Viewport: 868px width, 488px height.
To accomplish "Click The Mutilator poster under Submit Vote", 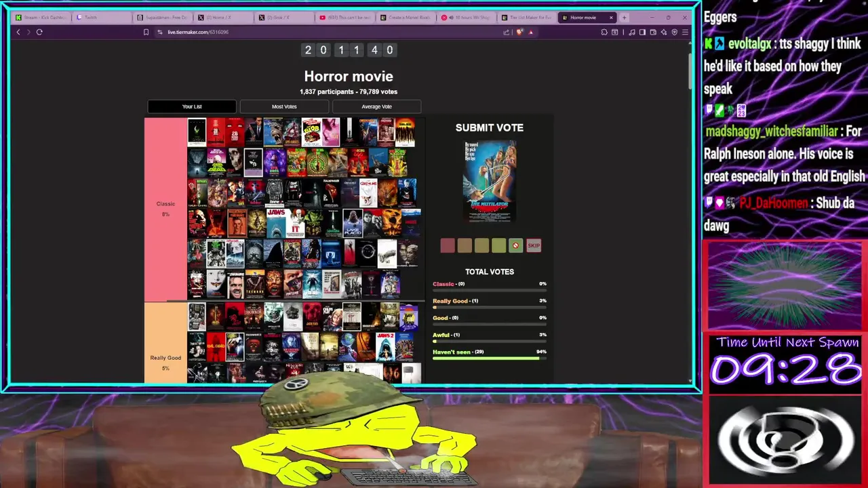I will tap(490, 182).
